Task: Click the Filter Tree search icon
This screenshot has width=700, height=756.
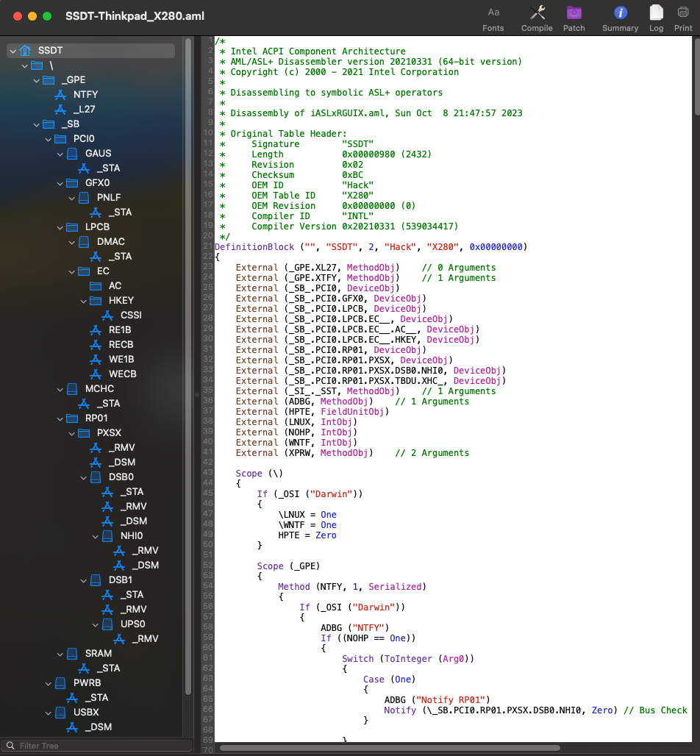Action: pos(10,746)
